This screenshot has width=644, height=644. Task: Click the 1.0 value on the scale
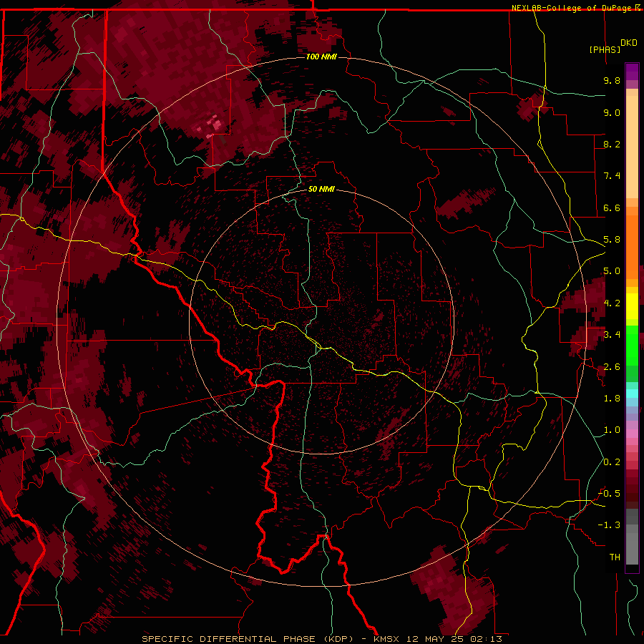pos(612,430)
